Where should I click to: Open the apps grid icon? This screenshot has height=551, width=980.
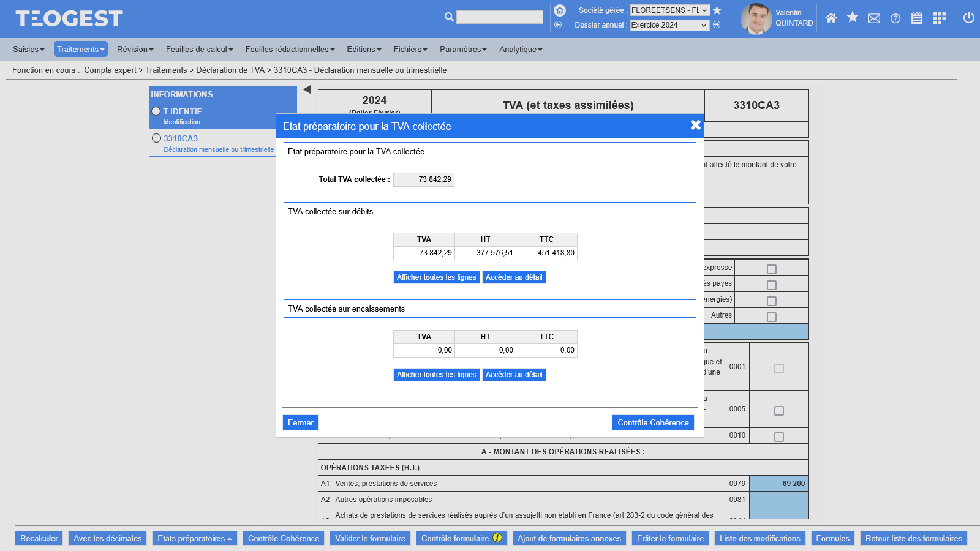[939, 18]
